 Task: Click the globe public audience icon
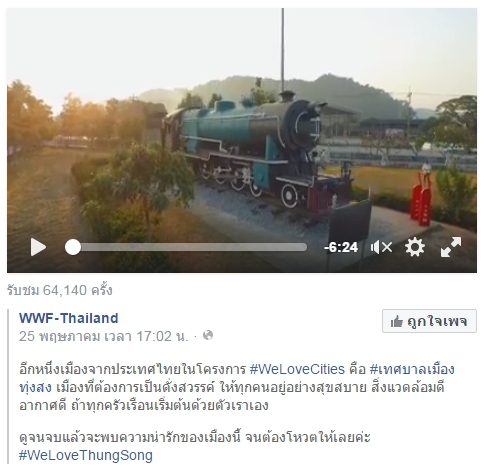[x=208, y=335]
